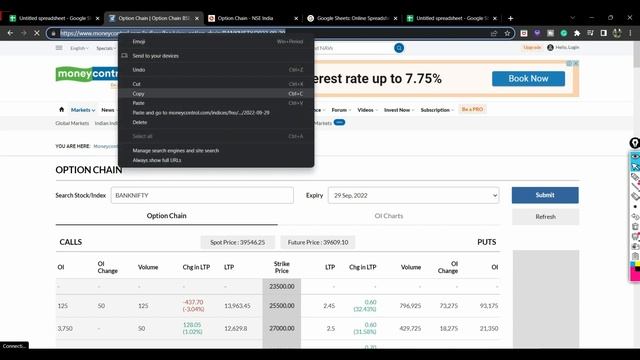Choose Cut in the context menu
Image resolution: width=640 pixels, height=360 pixels.
(216, 84)
